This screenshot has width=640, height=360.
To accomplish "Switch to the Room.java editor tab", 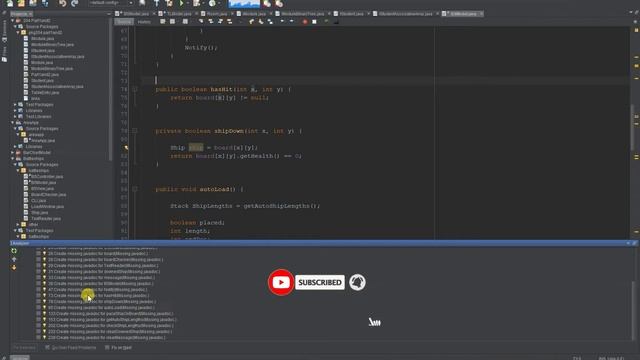I will coord(217,14).
